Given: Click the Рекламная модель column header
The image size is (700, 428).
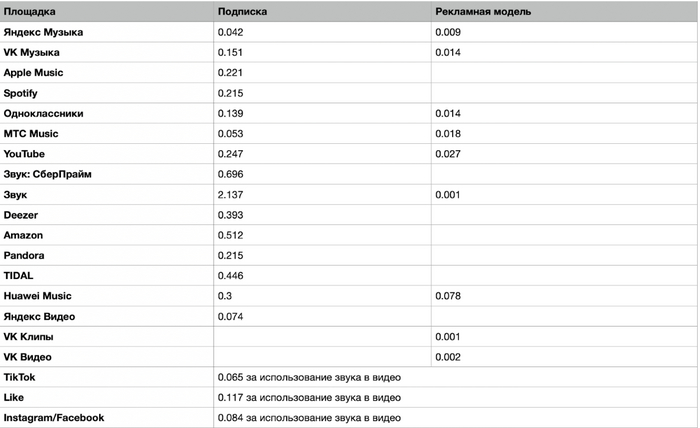Looking at the screenshot, I should pos(483,12).
